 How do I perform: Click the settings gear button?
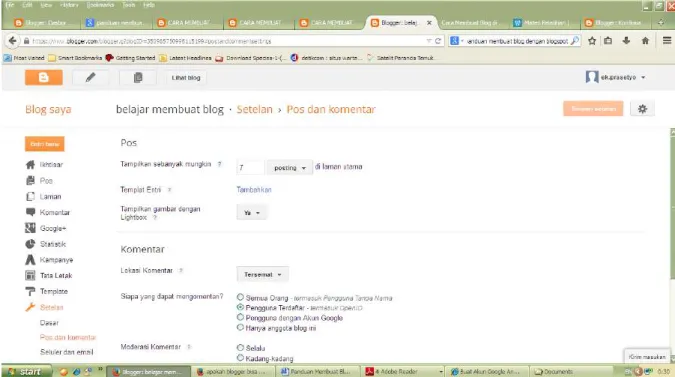click(x=642, y=109)
